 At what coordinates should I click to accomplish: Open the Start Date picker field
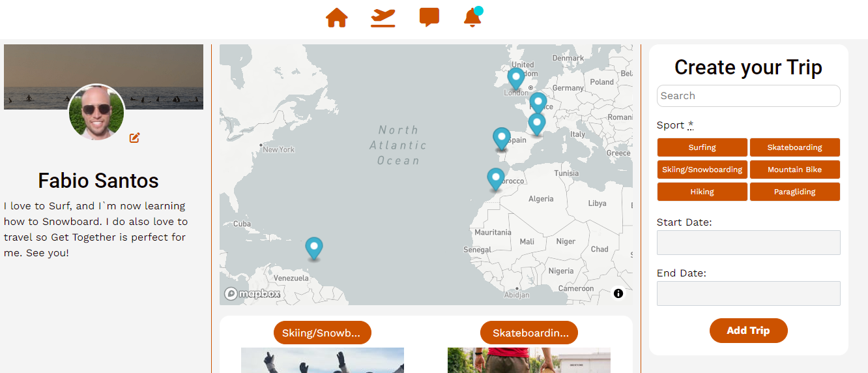[x=748, y=243]
